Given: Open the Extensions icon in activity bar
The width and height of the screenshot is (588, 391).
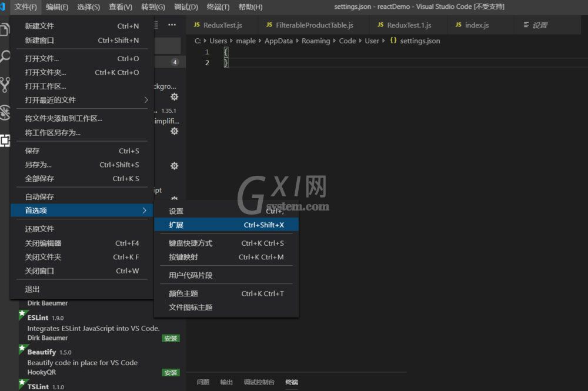Looking at the screenshot, I should tap(5, 141).
